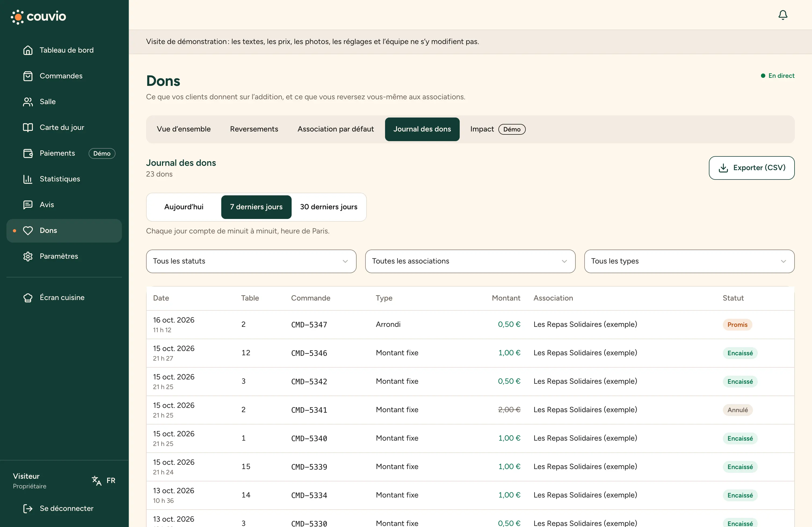812x527 pixels.
Task: Click the Statut column header
Action: tap(733, 298)
